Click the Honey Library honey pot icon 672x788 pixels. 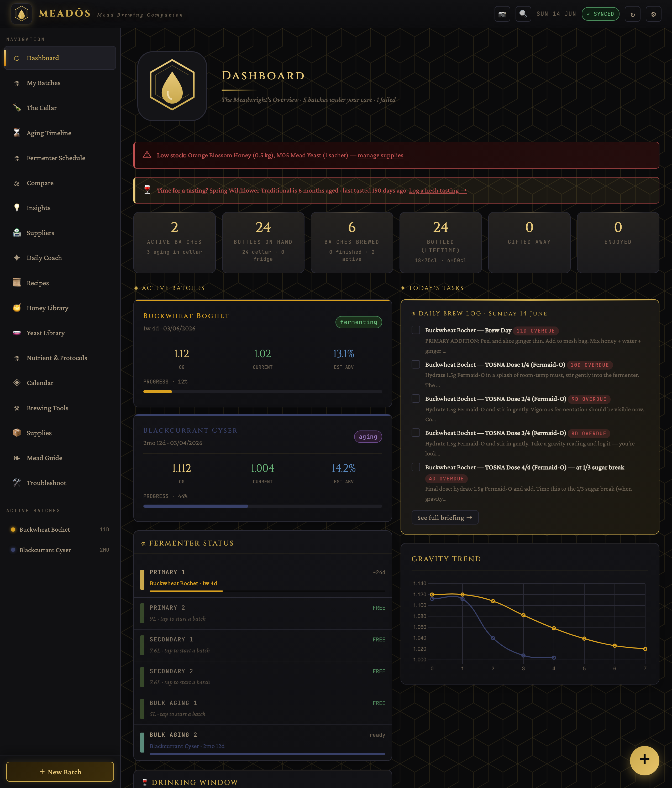click(17, 308)
